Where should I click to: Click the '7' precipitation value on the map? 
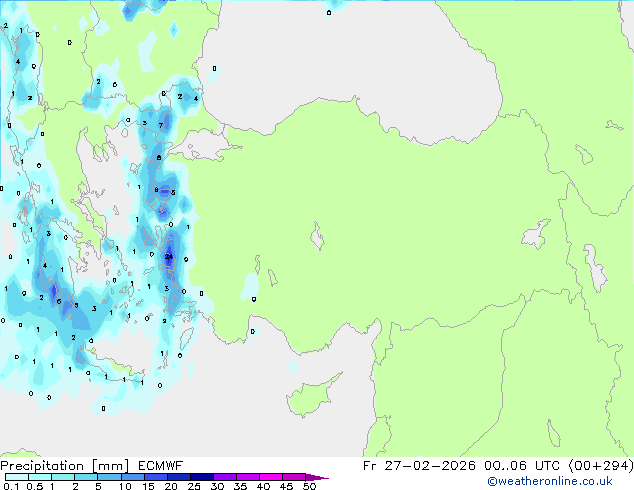[161, 125]
